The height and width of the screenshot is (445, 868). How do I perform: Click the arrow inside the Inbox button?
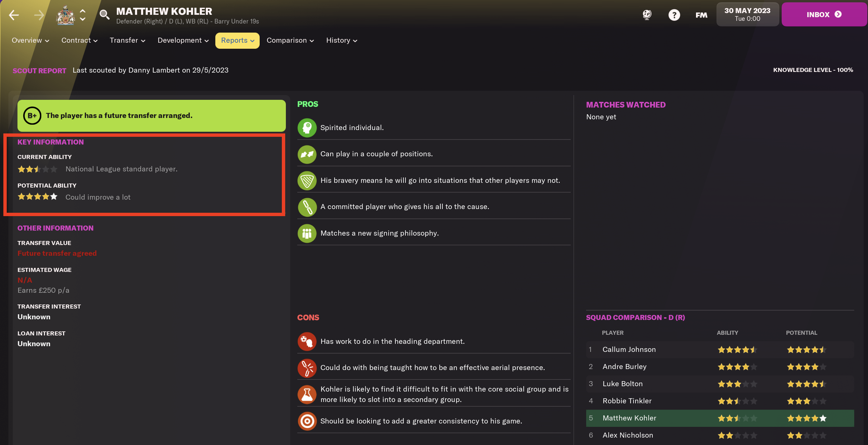838,14
